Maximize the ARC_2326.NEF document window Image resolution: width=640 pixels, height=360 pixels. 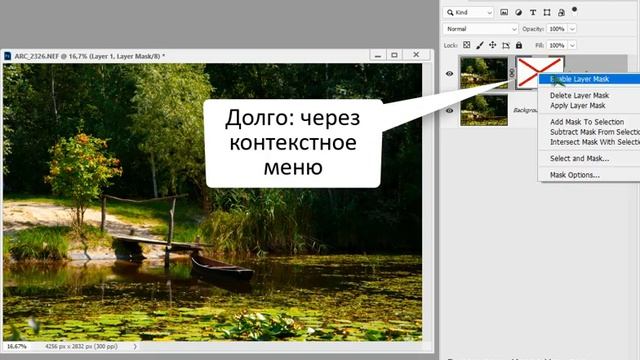point(394,55)
